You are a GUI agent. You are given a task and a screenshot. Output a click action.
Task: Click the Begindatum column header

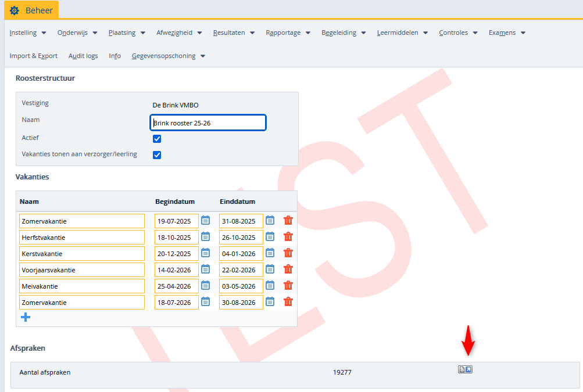(x=175, y=202)
